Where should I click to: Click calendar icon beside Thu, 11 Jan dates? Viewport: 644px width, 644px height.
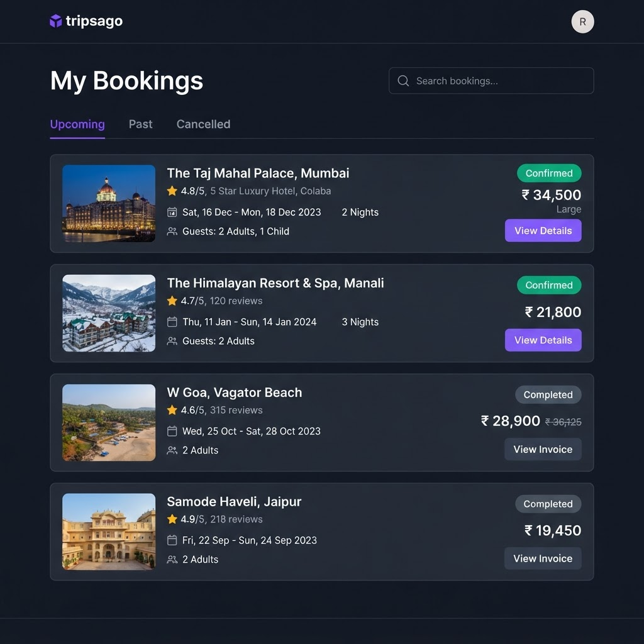tap(172, 321)
